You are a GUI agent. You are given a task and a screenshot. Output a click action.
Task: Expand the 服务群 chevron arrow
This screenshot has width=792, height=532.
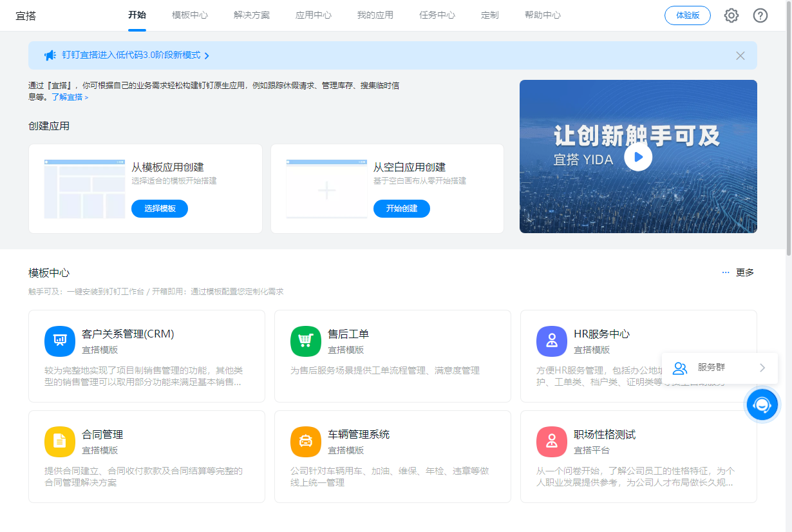click(762, 368)
